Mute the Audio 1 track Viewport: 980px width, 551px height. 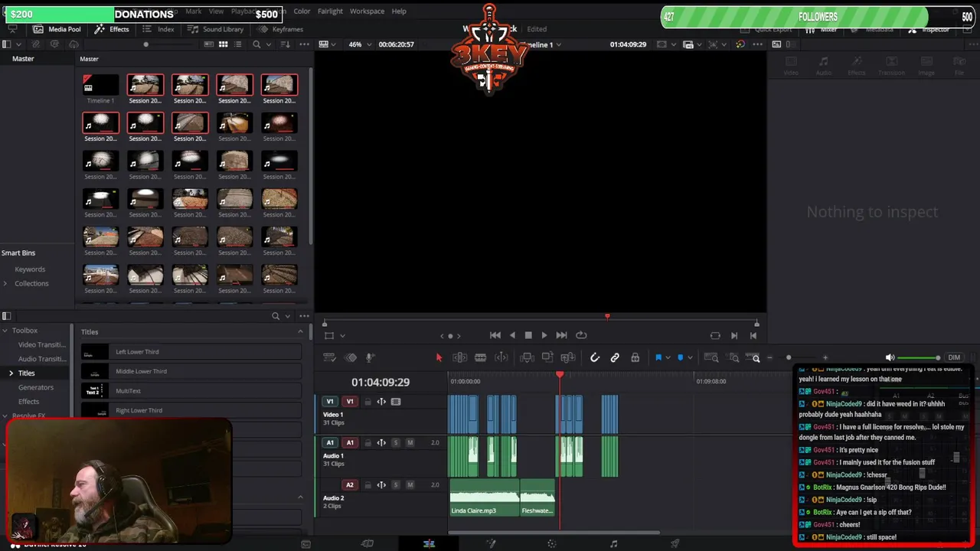point(410,442)
